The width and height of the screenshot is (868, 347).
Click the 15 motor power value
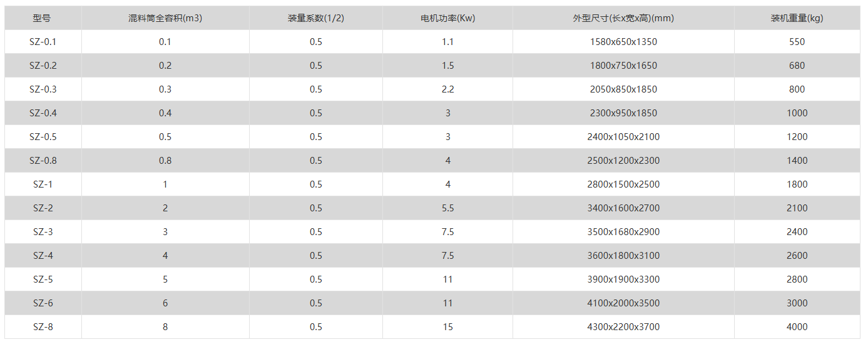point(447,327)
